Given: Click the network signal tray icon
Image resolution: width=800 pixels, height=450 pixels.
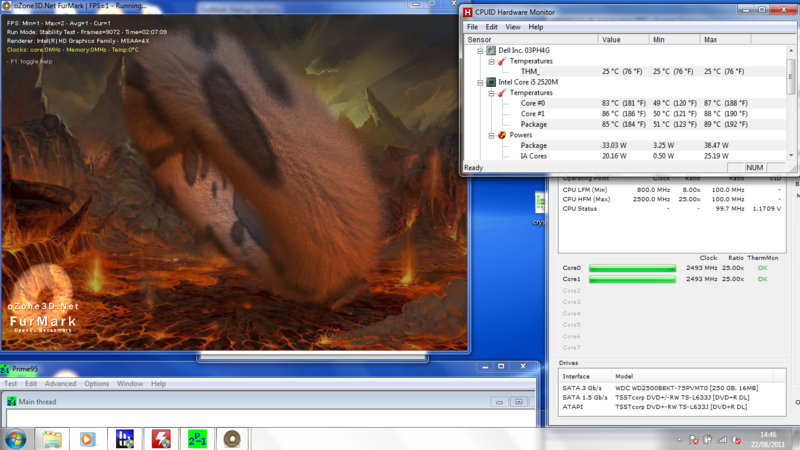Looking at the screenshot, I should (722, 439).
